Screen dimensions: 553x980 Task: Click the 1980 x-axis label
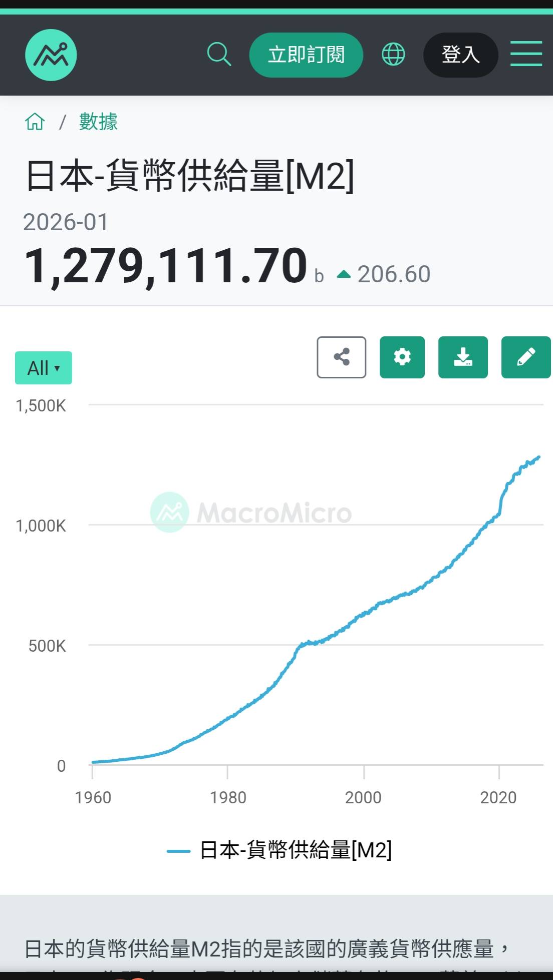click(228, 797)
